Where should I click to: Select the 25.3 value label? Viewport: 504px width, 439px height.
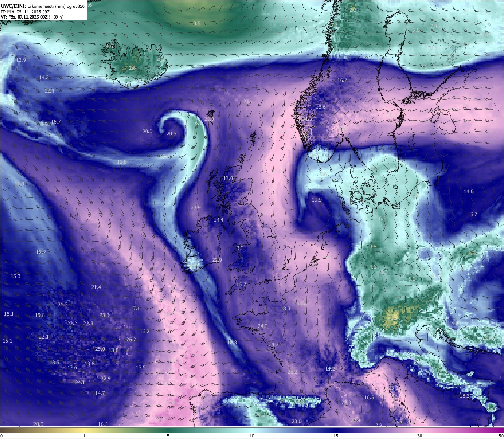point(104,315)
